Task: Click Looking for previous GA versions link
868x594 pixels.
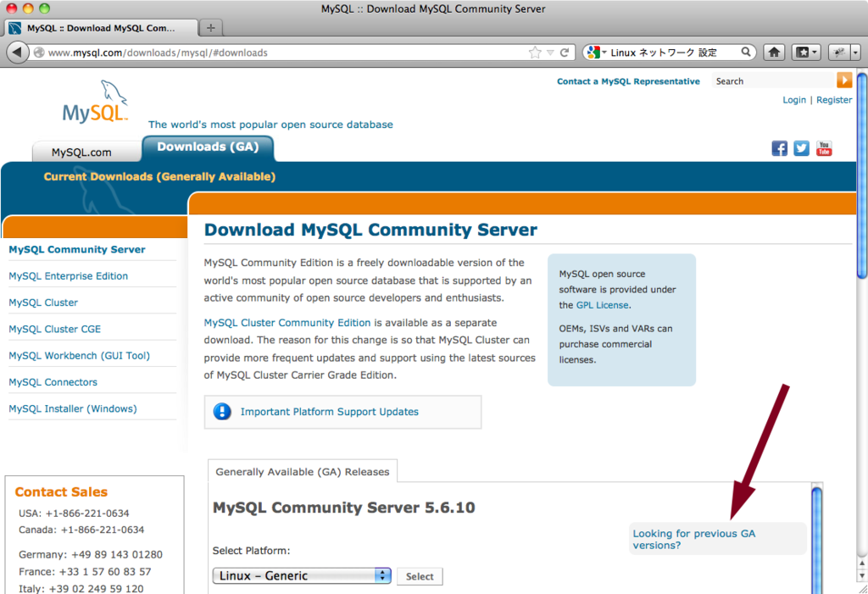Action: pos(693,539)
